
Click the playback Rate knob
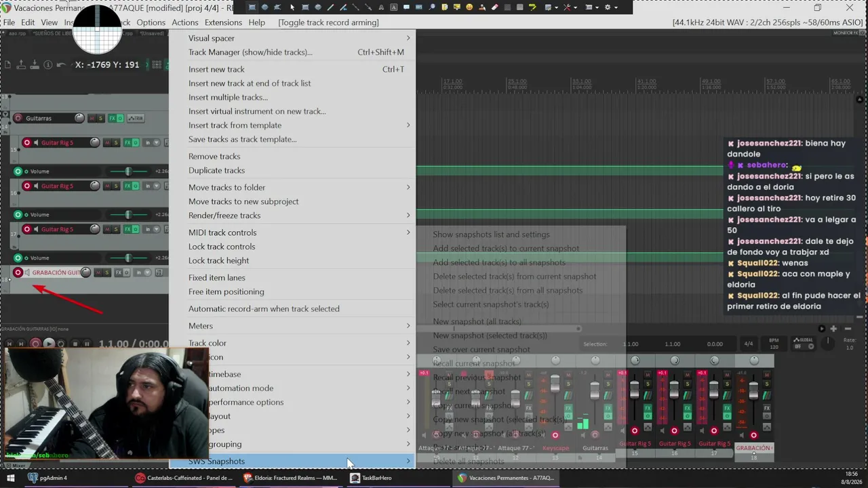point(828,344)
